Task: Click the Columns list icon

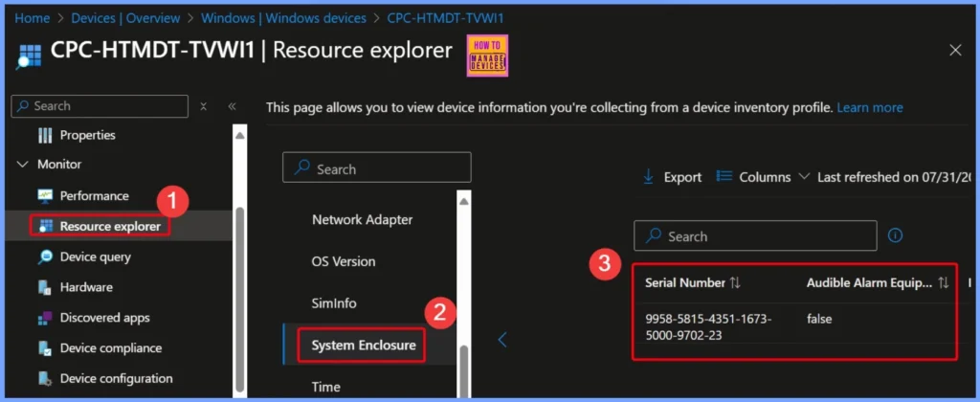Action: 724,176
